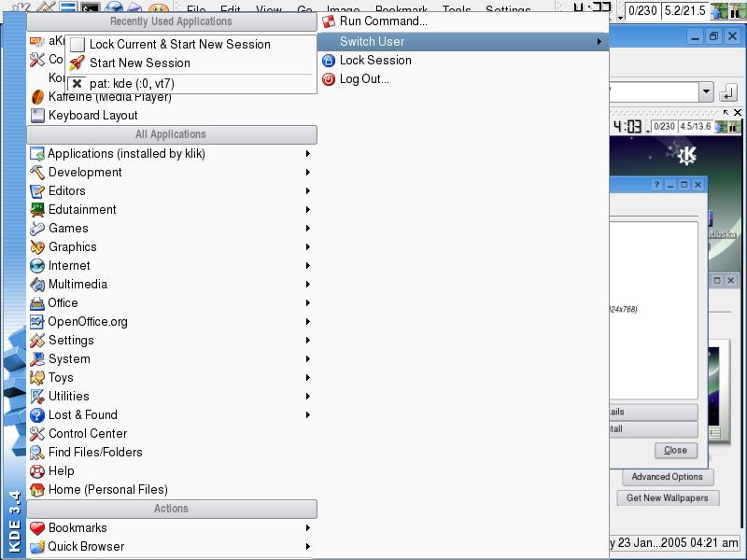Click the Kaffeine media player icon
Image resolution: width=747 pixels, height=560 pixels.
[x=37, y=97]
